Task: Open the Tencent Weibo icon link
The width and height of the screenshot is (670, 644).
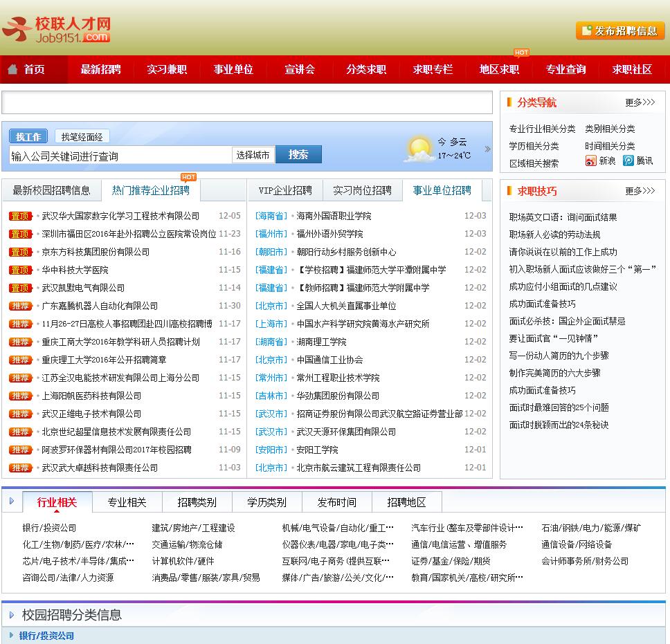Action: (x=628, y=160)
